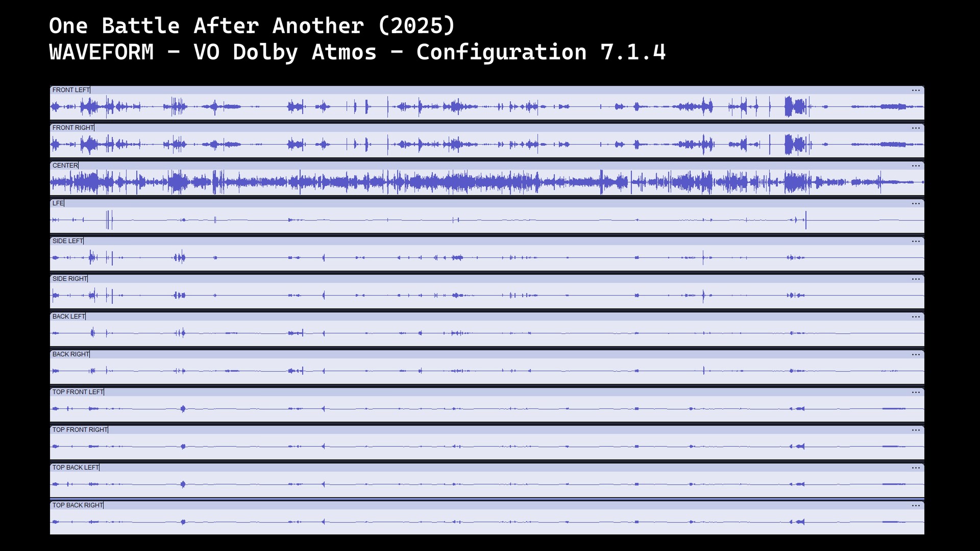Open the TOP BACK RIGHT track three-dot menu
Screen dimensions: 980x551
(916, 506)
